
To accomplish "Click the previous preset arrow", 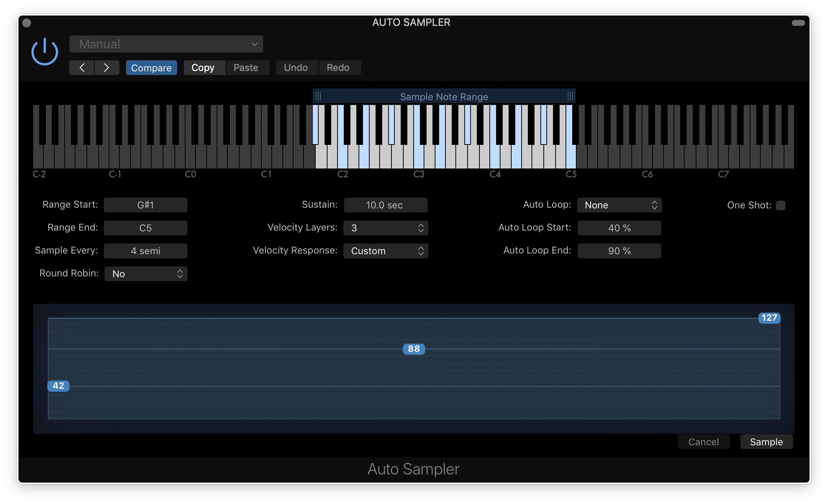I will coord(82,68).
